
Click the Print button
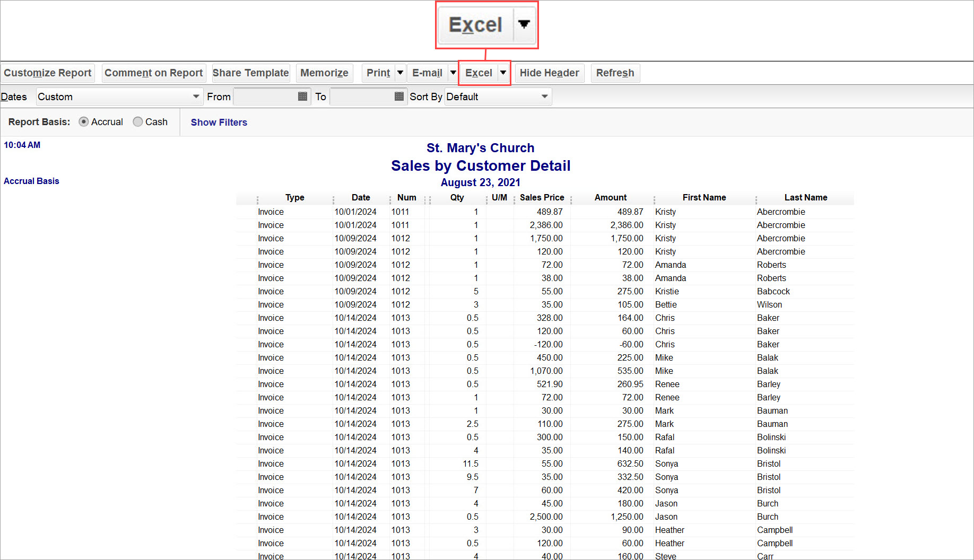378,73
